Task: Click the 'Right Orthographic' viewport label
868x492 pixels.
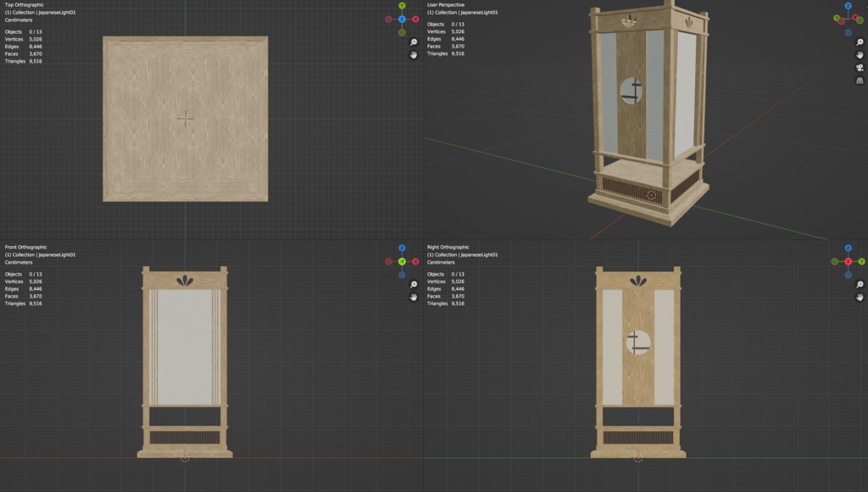Action: click(x=448, y=247)
